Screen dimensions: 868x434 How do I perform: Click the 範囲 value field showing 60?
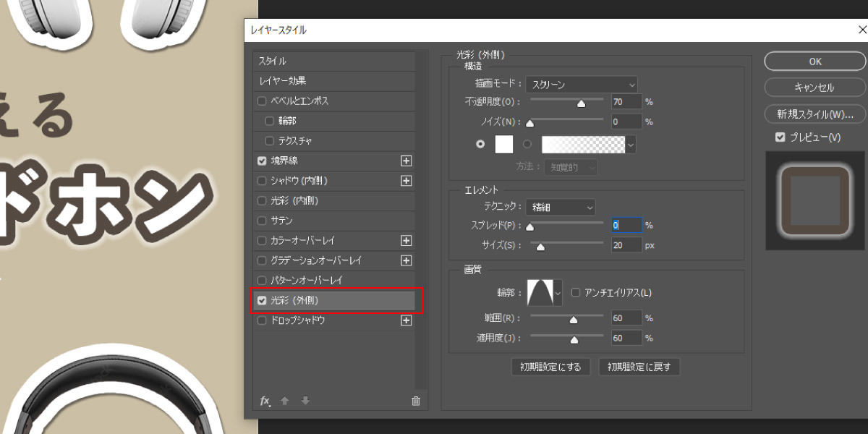[626, 318]
